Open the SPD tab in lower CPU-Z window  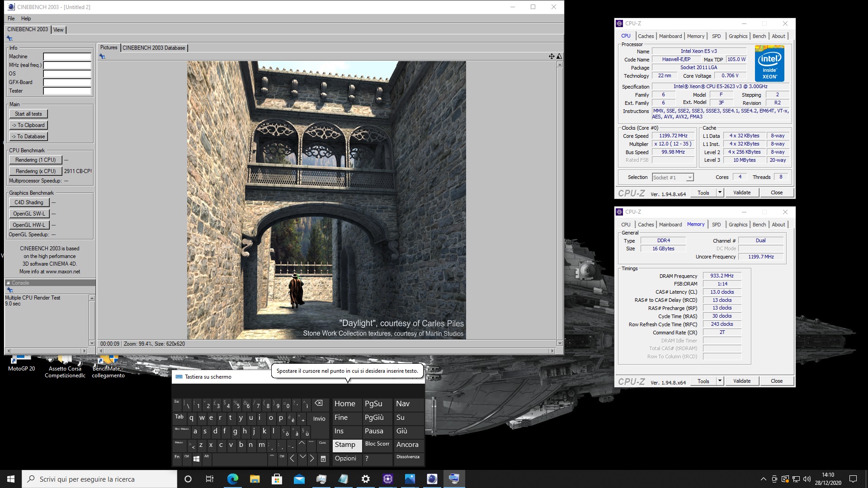[716, 225]
